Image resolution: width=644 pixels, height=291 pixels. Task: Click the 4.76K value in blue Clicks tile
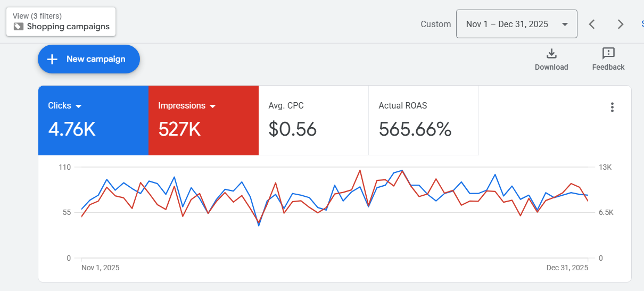(x=72, y=129)
